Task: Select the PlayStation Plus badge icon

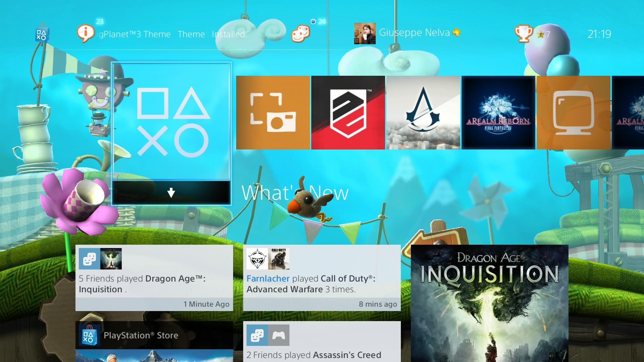Action: [x=457, y=33]
